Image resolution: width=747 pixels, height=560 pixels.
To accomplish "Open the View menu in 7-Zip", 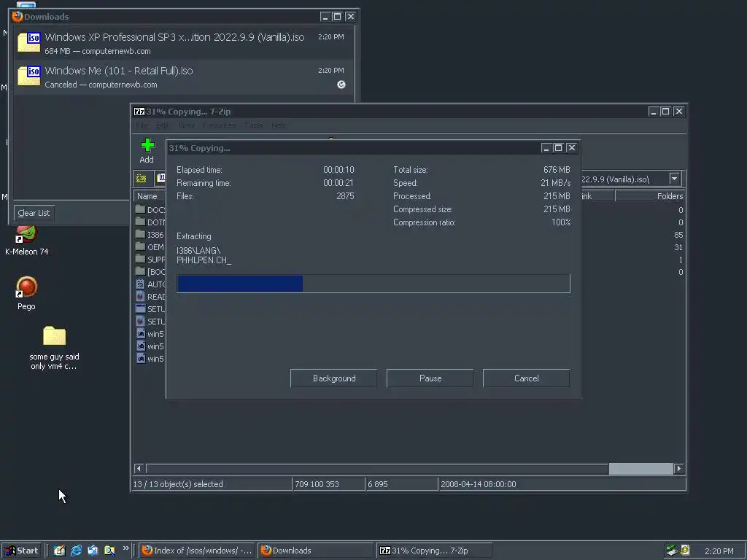I will click(186, 125).
